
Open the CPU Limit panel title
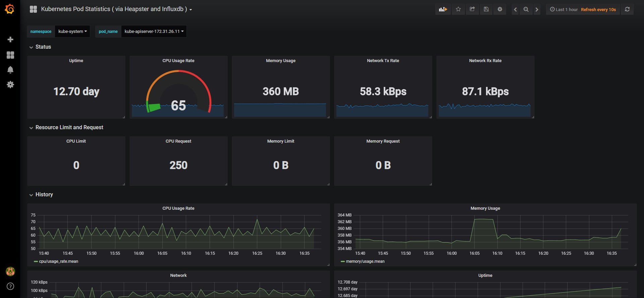(76, 141)
